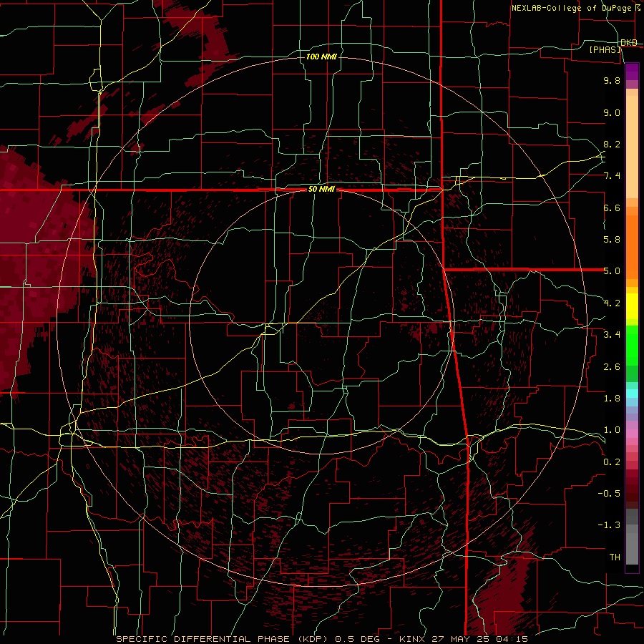Click the bright green swatch on the legend
Image resolution: width=644 pixels, height=644 pixels.
632,345
